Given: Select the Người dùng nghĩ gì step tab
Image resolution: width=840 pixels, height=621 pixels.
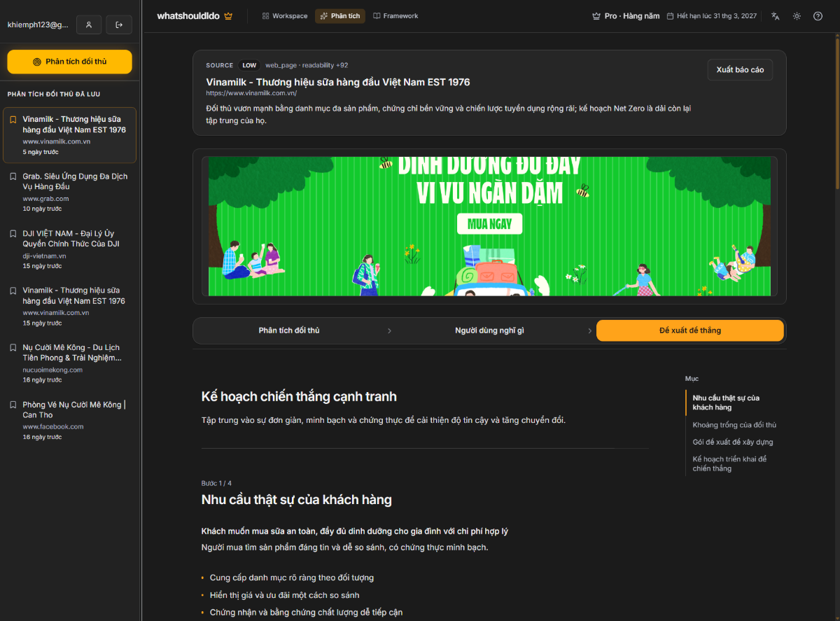Looking at the screenshot, I should click(489, 330).
